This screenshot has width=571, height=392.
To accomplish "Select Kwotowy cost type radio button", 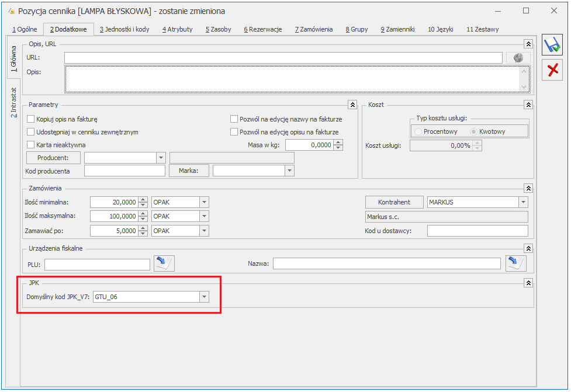I will [x=473, y=132].
